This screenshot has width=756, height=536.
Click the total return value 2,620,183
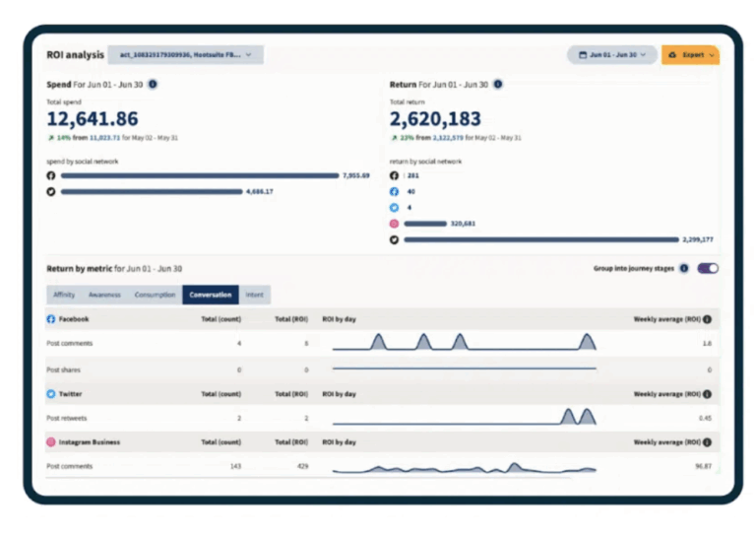435,118
